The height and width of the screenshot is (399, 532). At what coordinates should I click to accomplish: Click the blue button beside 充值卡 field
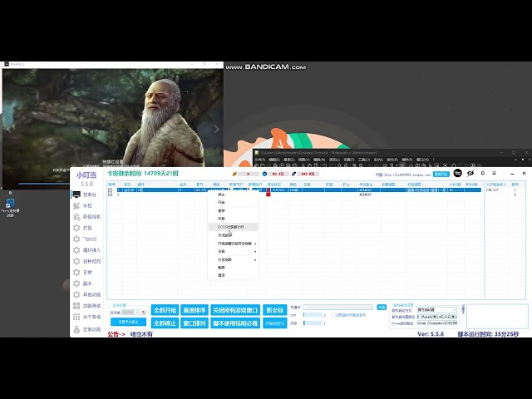(382, 307)
